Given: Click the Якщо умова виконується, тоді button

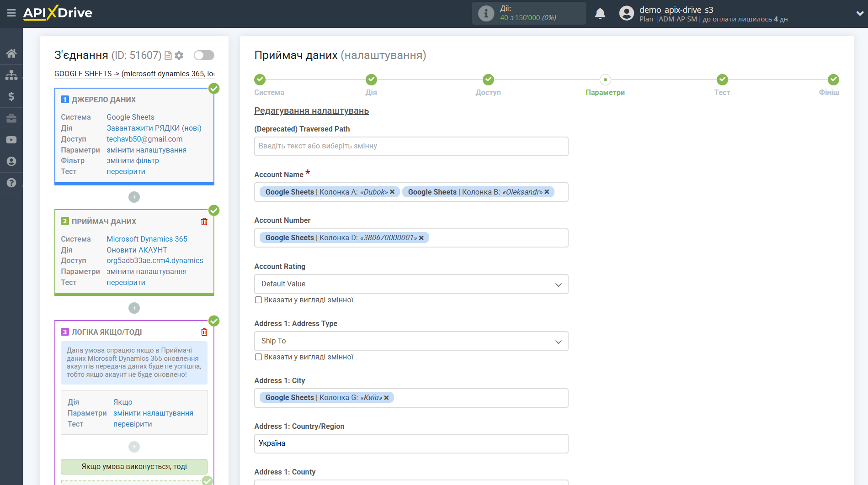Looking at the screenshot, I should tap(134, 467).
